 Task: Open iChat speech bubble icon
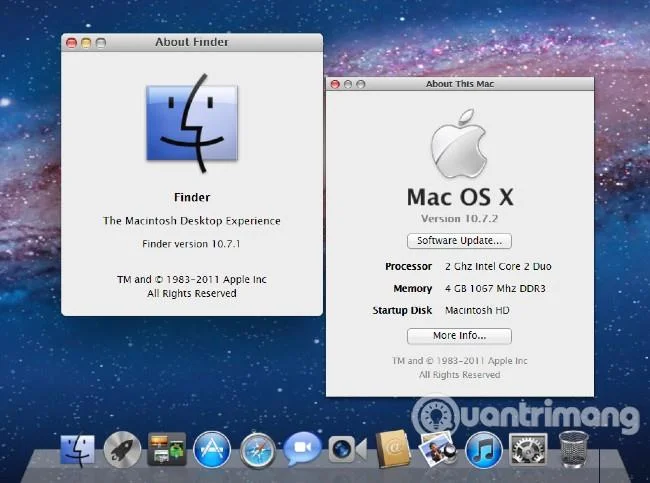[x=302, y=449]
